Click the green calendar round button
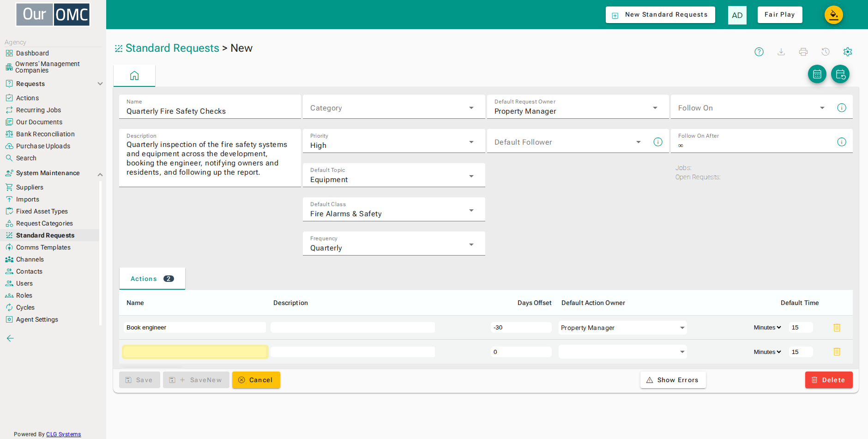 pyautogui.click(x=817, y=74)
